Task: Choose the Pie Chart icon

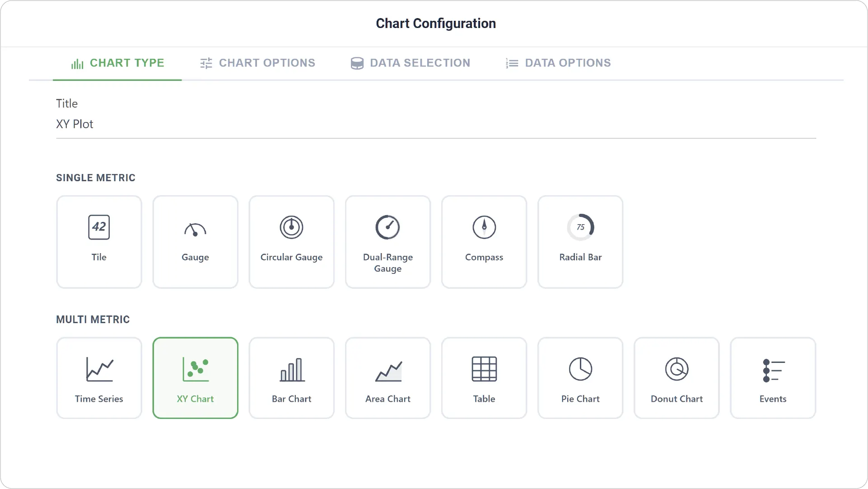Action: 580,378
